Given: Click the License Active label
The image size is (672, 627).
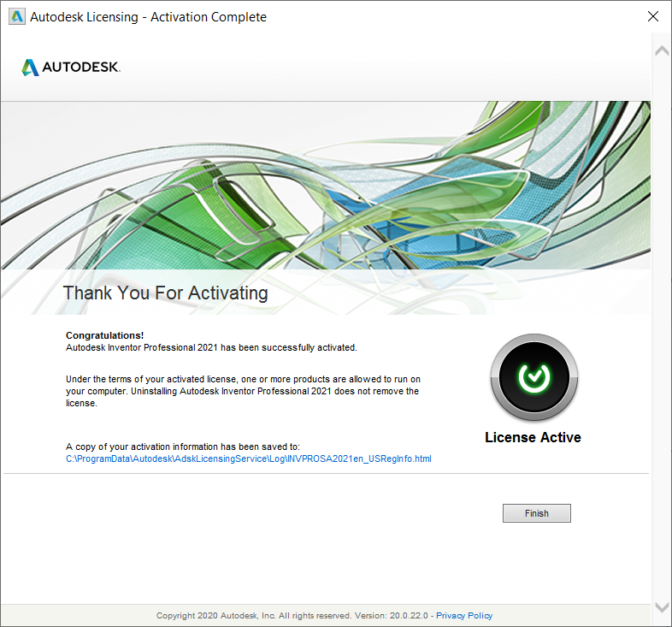Looking at the screenshot, I should coord(533,437).
